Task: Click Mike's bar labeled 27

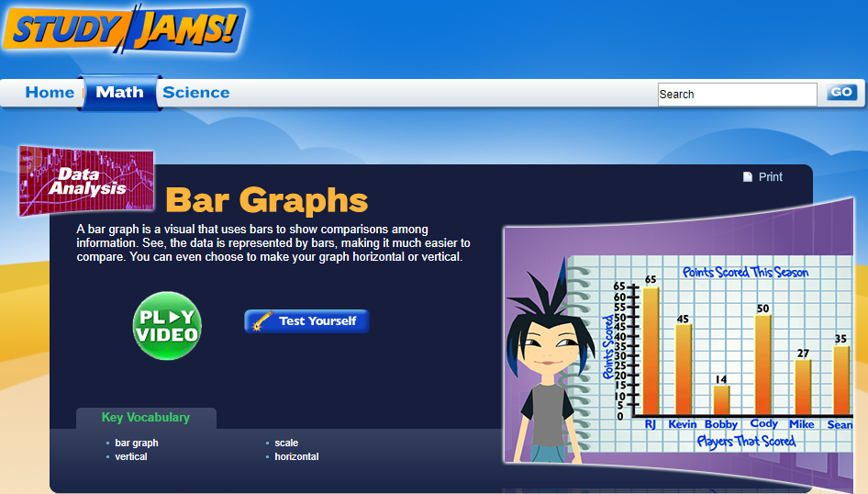Action: point(803,387)
